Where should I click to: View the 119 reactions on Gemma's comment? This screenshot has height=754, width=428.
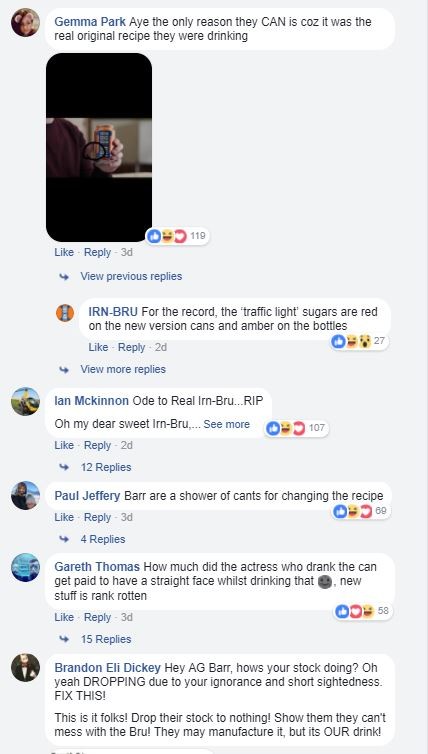tap(177, 236)
